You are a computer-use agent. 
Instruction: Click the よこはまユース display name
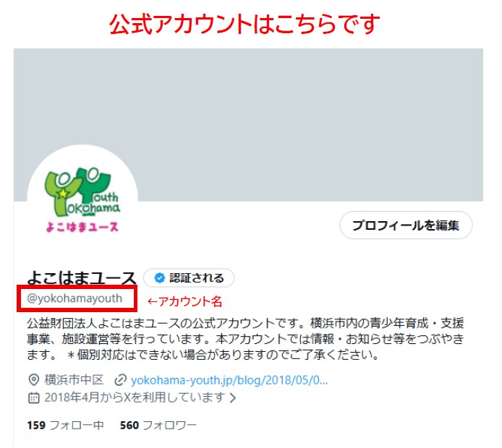click(x=82, y=277)
